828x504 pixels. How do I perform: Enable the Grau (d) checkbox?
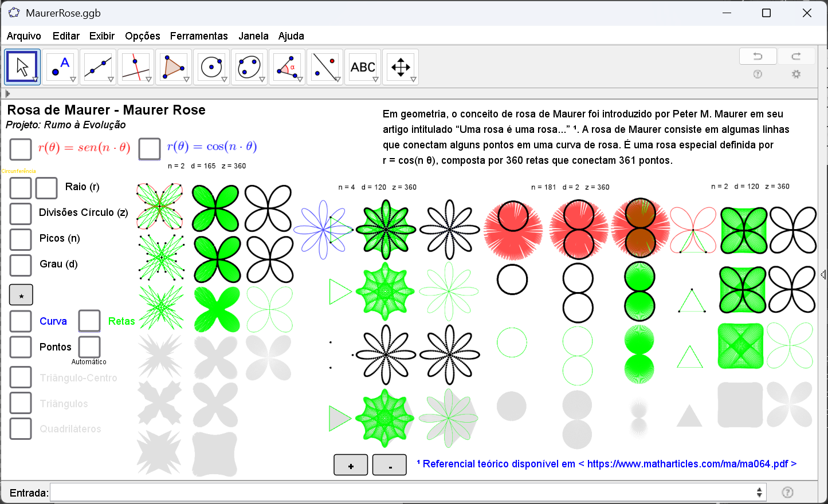(x=21, y=265)
